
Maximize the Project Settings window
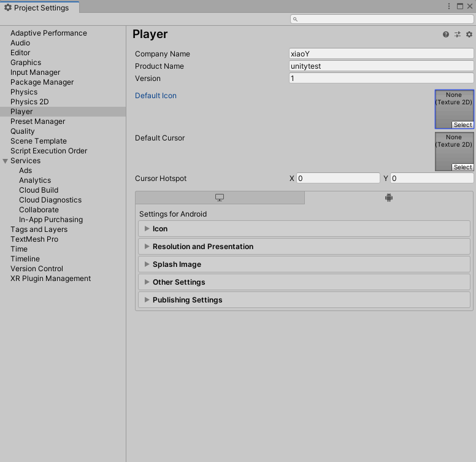(460, 6)
